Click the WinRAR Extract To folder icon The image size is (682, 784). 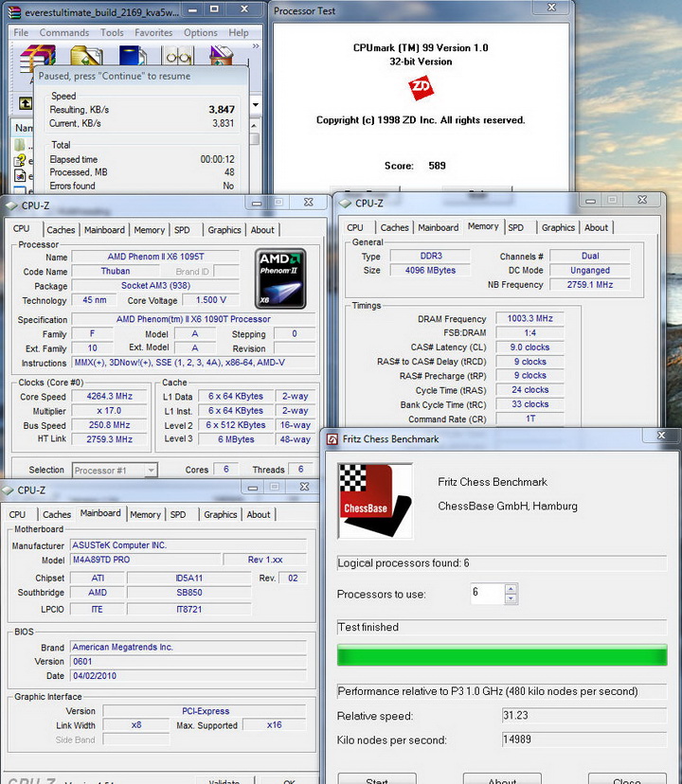tap(86, 56)
